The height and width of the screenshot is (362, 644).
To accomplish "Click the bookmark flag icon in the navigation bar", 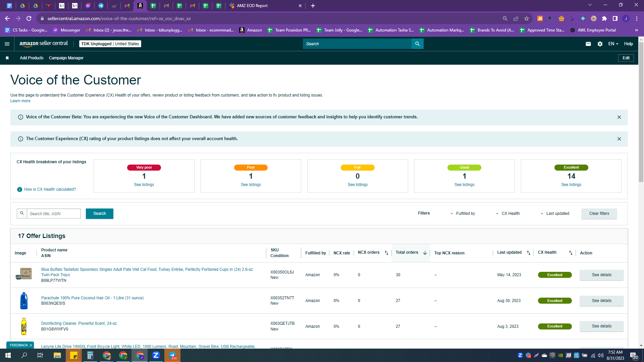I will pyautogui.click(x=7, y=58).
